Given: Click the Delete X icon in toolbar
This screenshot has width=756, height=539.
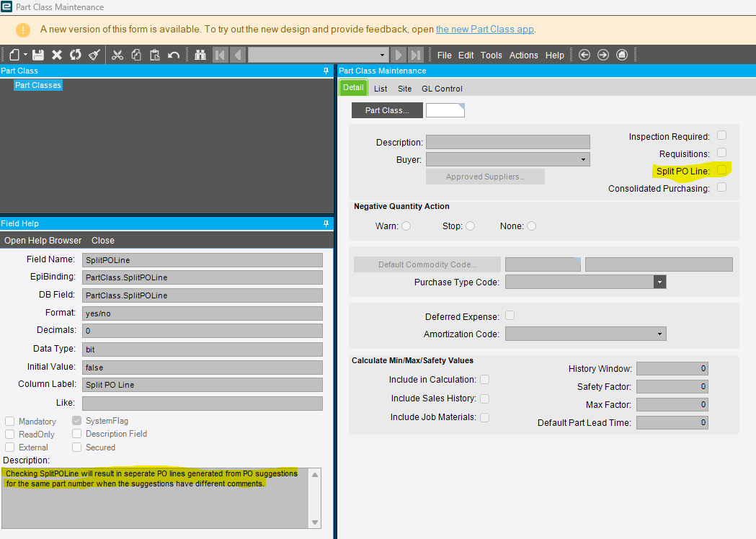Looking at the screenshot, I should coord(57,55).
